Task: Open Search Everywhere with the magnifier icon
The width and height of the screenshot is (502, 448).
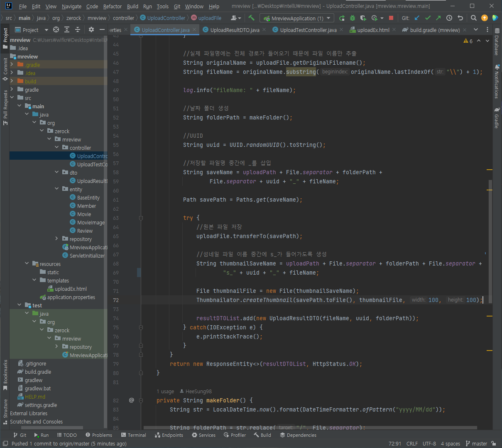Action: pos(474,18)
